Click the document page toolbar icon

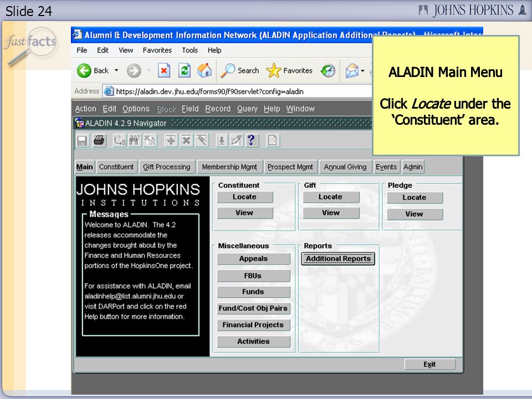coord(273,140)
